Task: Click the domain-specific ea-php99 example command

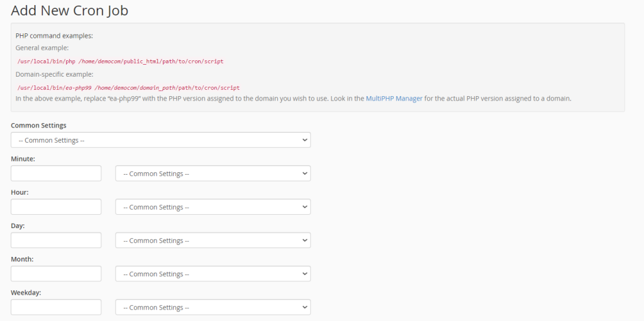Action: click(128, 88)
